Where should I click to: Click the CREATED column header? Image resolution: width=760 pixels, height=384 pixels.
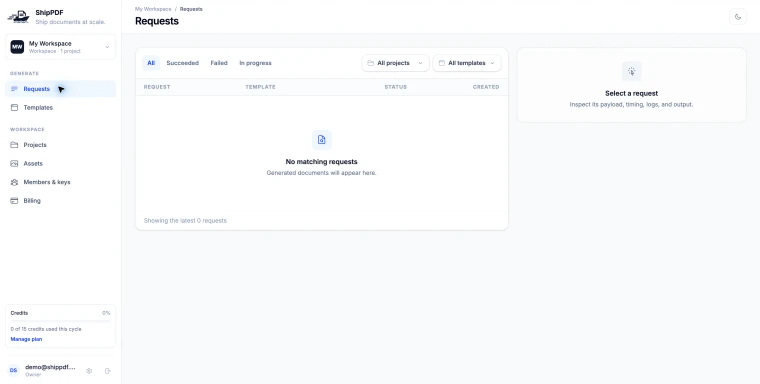[x=486, y=87]
